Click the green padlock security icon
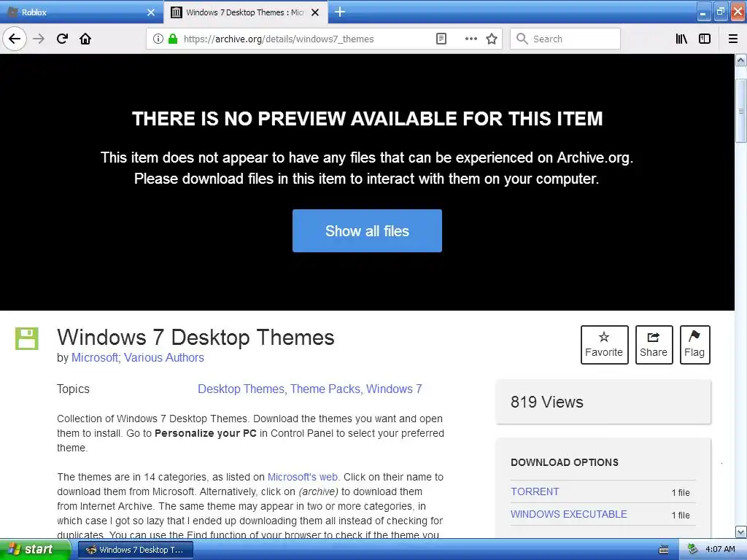 173,39
